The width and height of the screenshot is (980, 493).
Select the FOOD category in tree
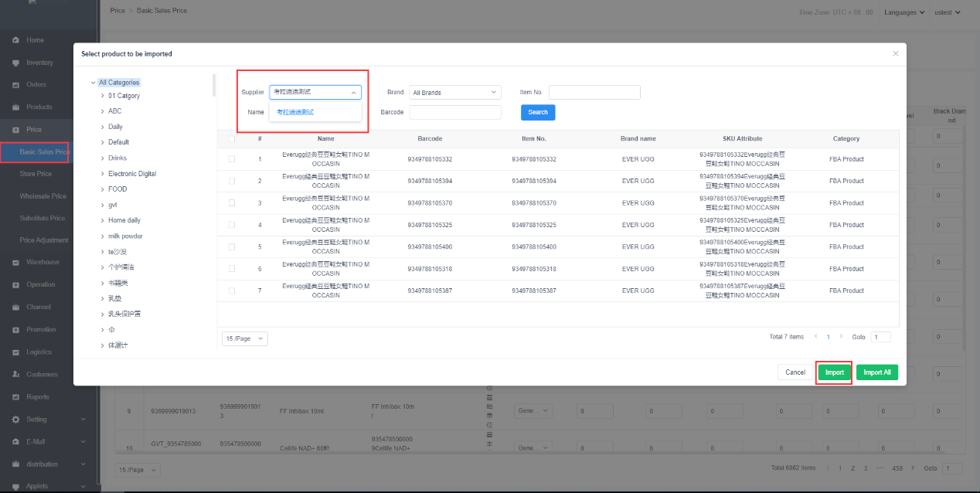pyautogui.click(x=117, y=189)
